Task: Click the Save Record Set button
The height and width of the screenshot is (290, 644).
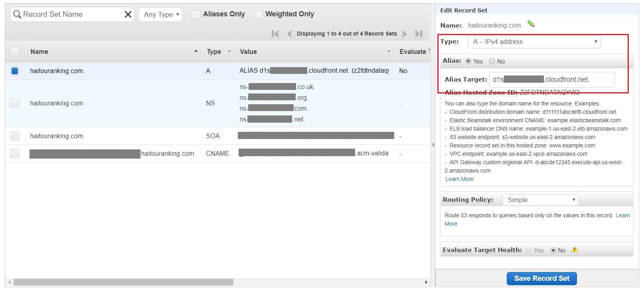Action: click(x=541, y=278)
